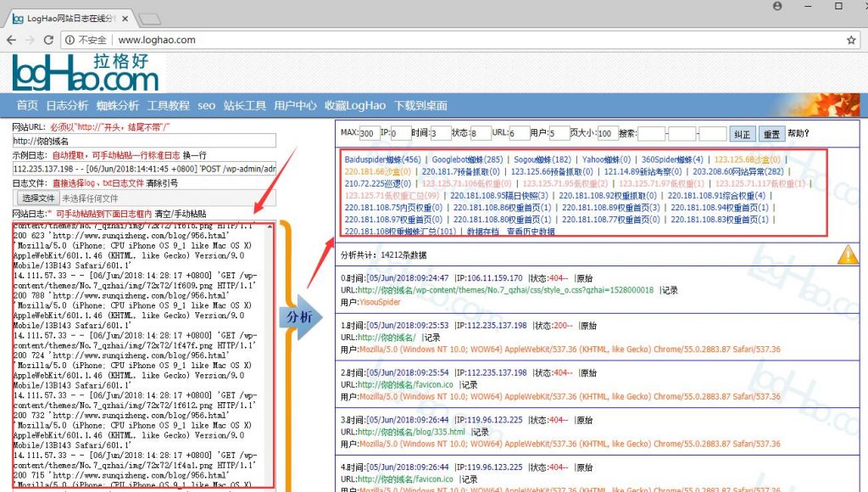Screen dimensions: 868x492
Task: Click 123.125.71低权重汇总(99) link
Action: pyautogui.click(x=392, y=196)
